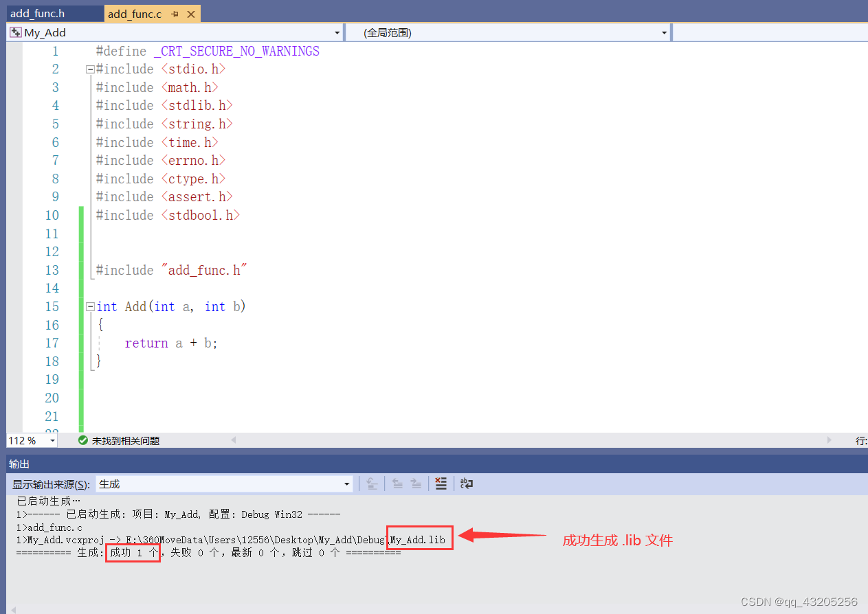
Task: Click the #include <errno.h> line
Action: click(160, 161)
